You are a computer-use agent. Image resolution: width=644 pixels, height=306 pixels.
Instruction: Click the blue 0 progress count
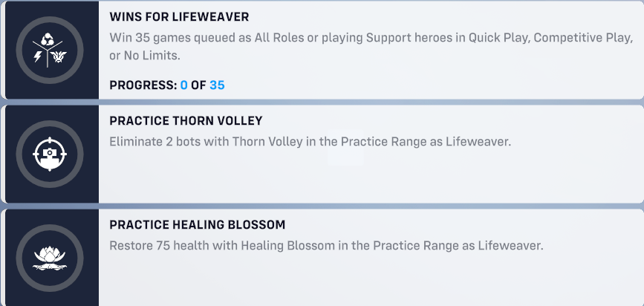pos(184,85)
